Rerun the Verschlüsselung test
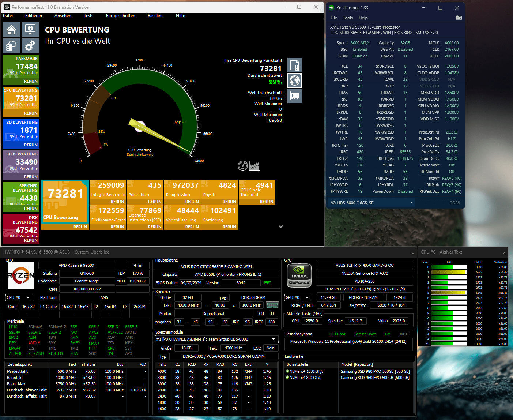 coord(192,227)
